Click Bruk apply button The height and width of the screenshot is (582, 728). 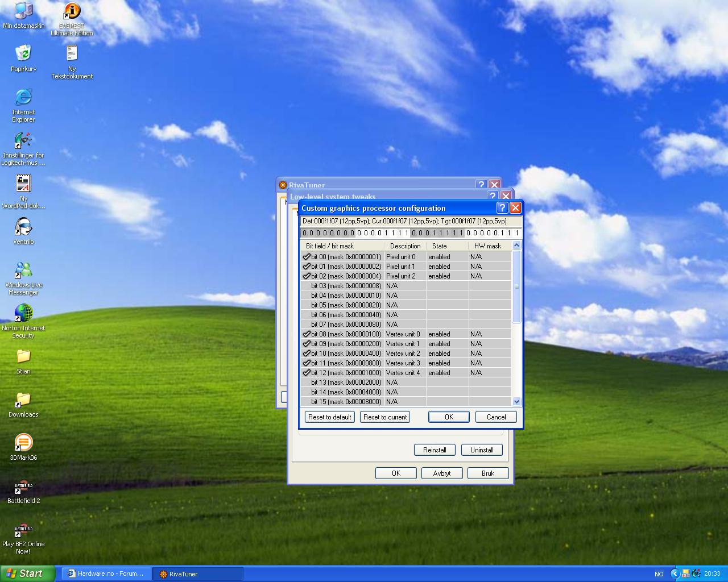click(x=488, y=473)
